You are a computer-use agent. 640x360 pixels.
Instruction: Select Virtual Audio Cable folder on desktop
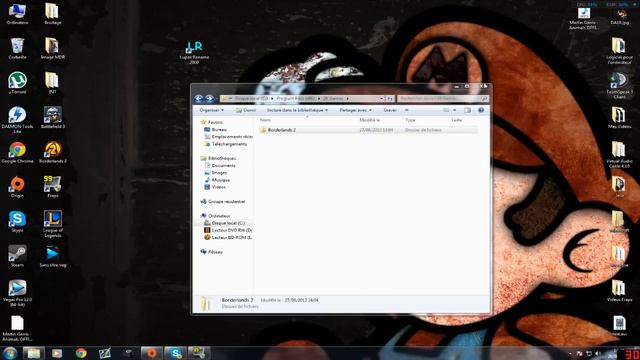pos(619,155)
